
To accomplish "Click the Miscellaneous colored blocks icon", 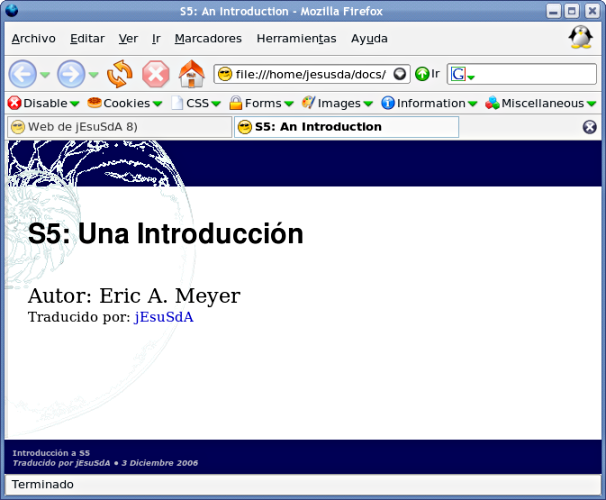I will click(x=492, y=103).
